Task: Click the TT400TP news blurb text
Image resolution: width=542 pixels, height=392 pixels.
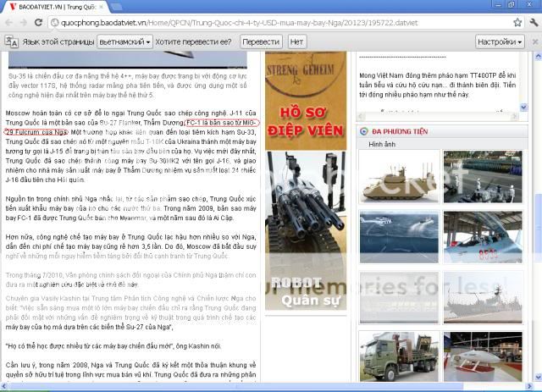Action: 438,85
